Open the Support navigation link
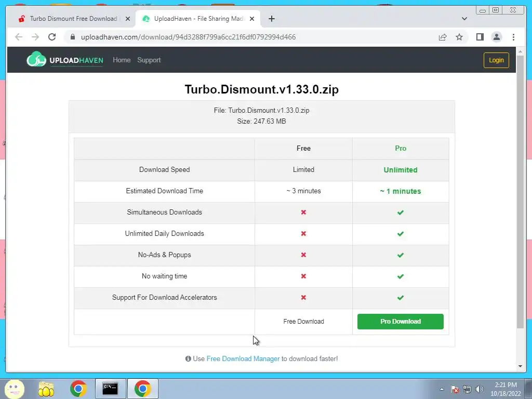Viewport: 532px width, 399px height. [149, 60]
